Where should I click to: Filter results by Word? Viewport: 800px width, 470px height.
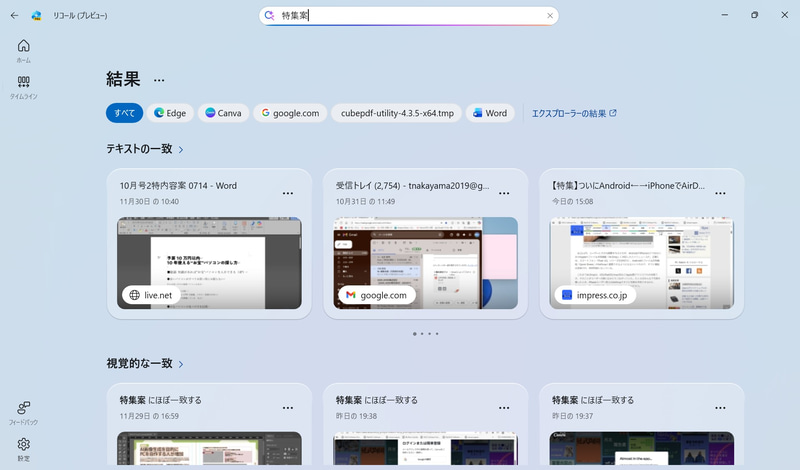490,113
